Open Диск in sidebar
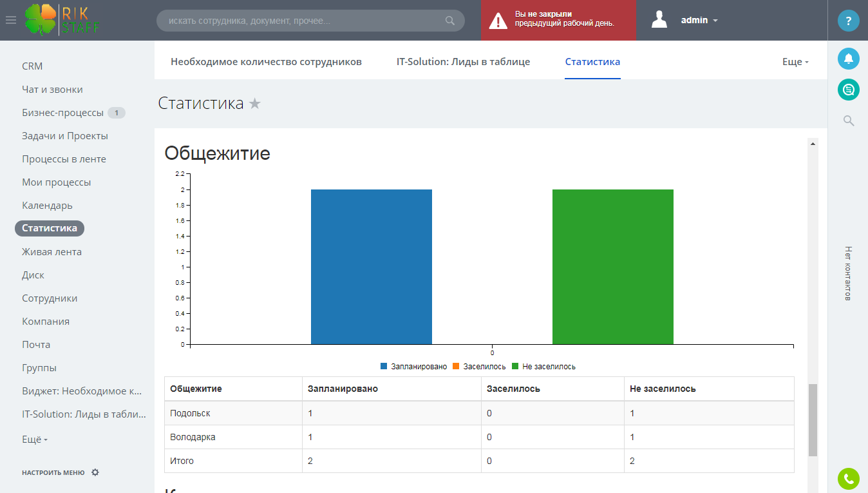Screen dimensions: 868x493 click(33, 275)
